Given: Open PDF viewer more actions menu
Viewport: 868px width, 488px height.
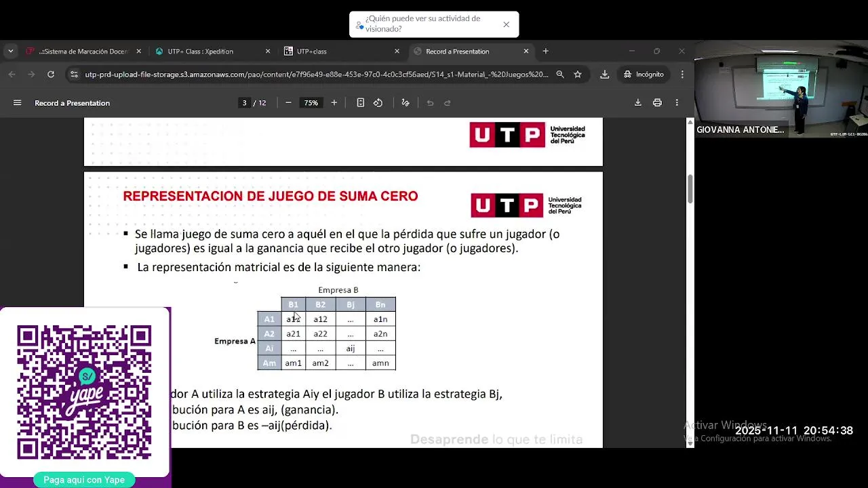Looking at the screenshot, I should (677, 103).
